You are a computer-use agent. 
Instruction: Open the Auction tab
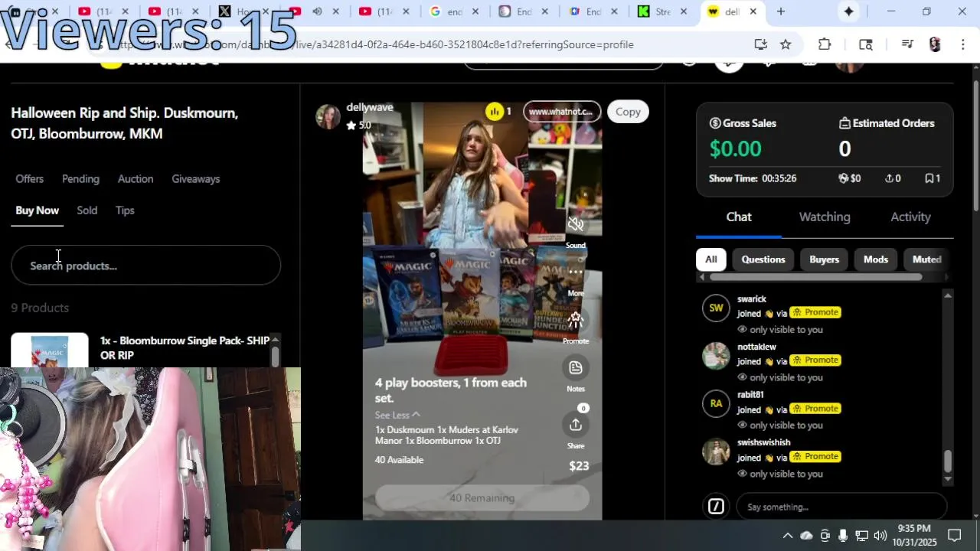click(136, 178)
